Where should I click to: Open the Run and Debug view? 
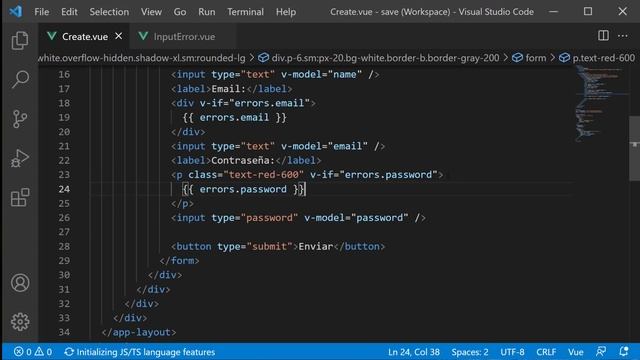click(x=20, y=158)
